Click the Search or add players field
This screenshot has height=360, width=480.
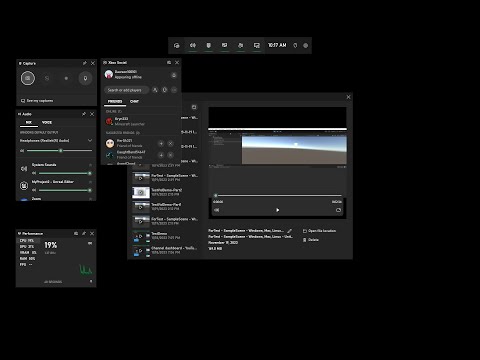[126, 90]
